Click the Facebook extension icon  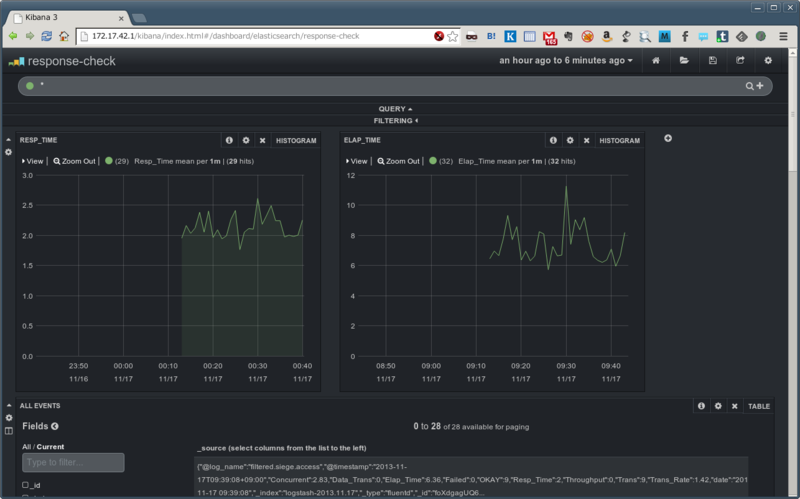coord(685,36)
